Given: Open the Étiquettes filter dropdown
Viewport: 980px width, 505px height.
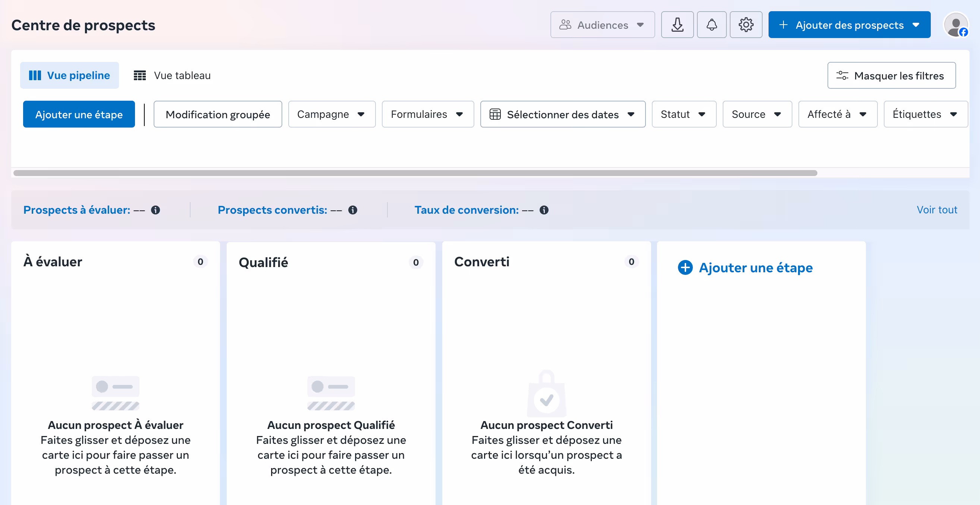Looking at the screenshot, I should click(x=925, y=114).
